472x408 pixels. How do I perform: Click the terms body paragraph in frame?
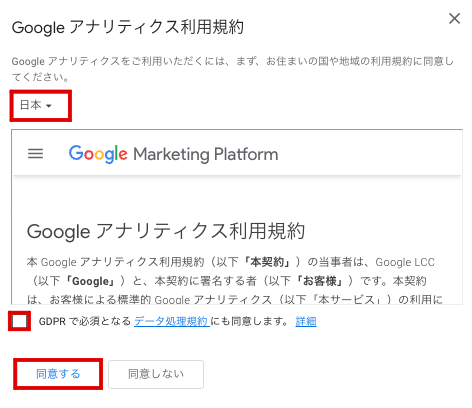coord(234,281)
